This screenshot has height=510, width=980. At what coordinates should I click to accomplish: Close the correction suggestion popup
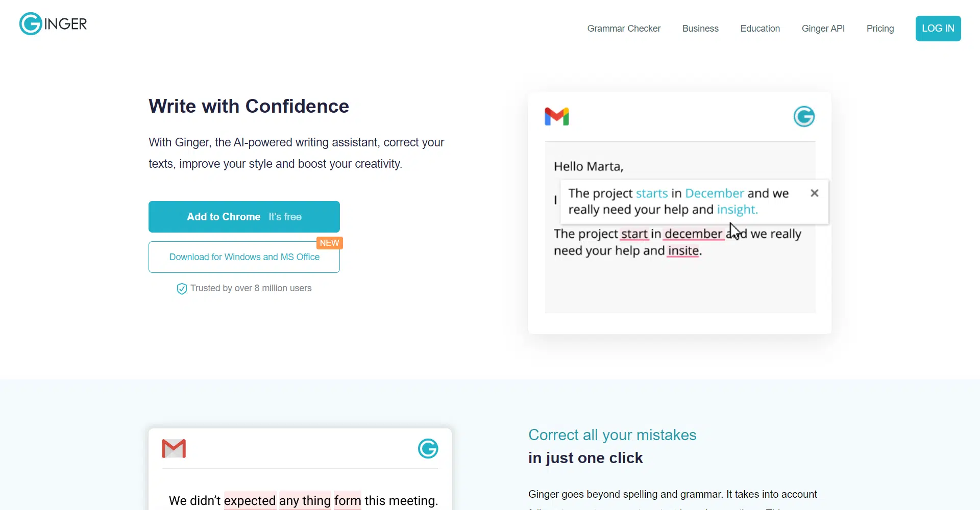[x=815, y=193]
